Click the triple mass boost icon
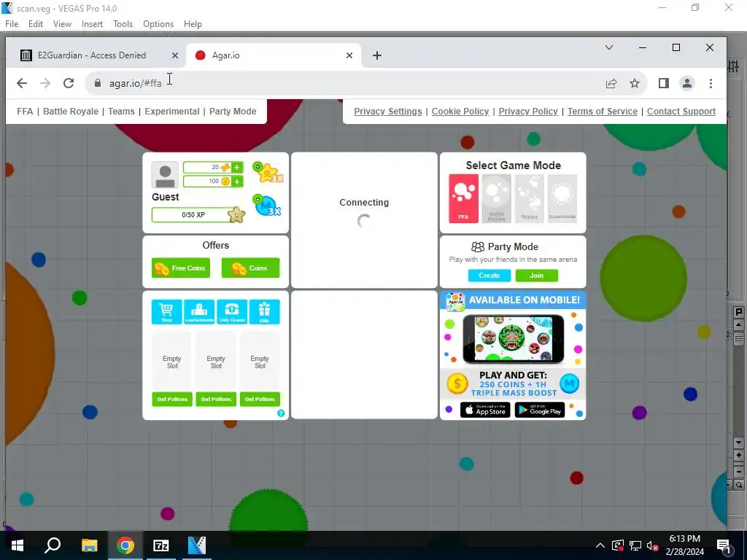Viewport: 747px width, 560px height. point(267,205)
